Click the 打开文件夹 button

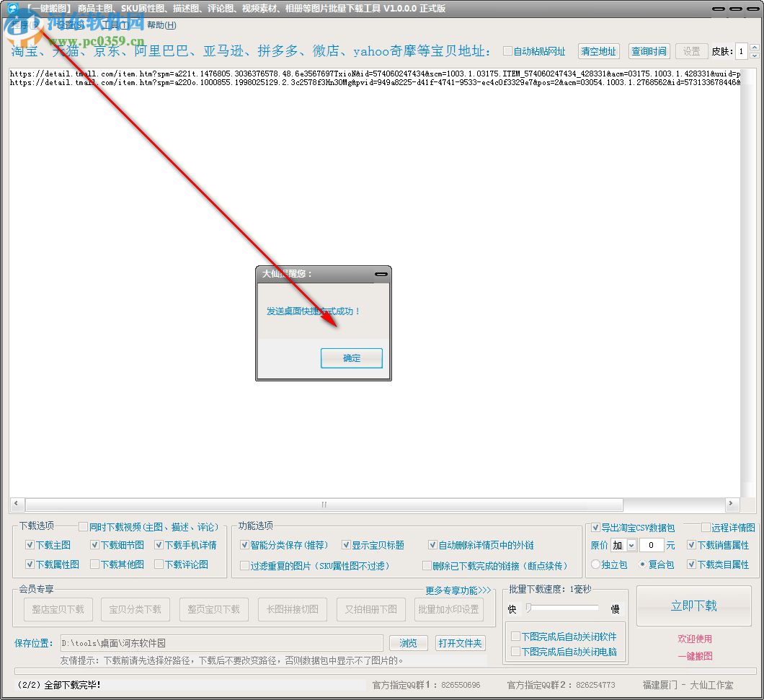460,643
